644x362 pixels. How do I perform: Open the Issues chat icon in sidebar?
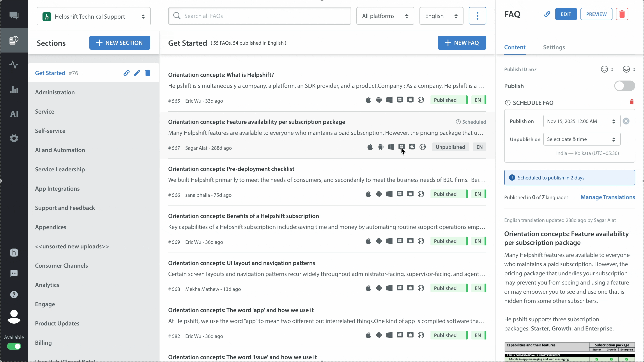tap(14, 16)
